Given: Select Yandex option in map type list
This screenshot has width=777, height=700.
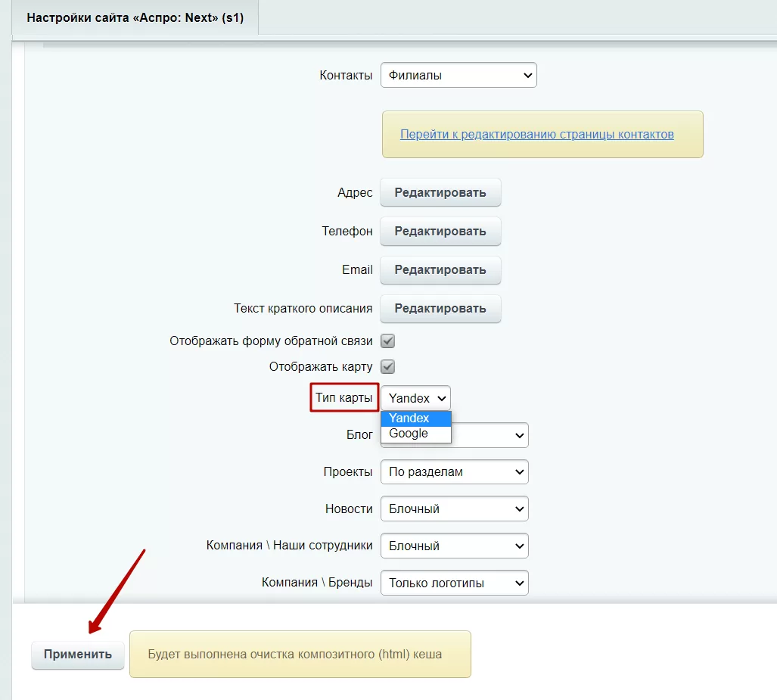Looking at the screenshot, I should coord(416,418).
